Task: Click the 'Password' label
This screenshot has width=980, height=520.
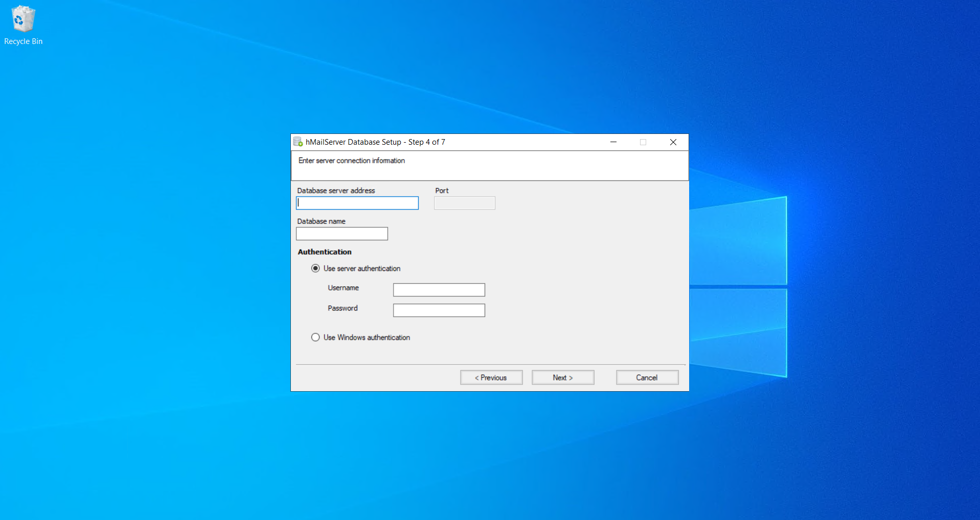Action: coord(343,308)
